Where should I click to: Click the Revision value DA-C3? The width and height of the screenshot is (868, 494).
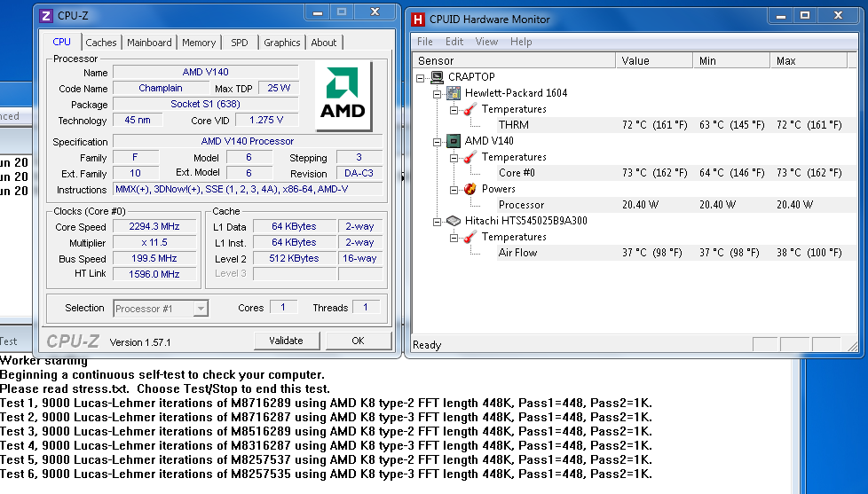[359, 173]
